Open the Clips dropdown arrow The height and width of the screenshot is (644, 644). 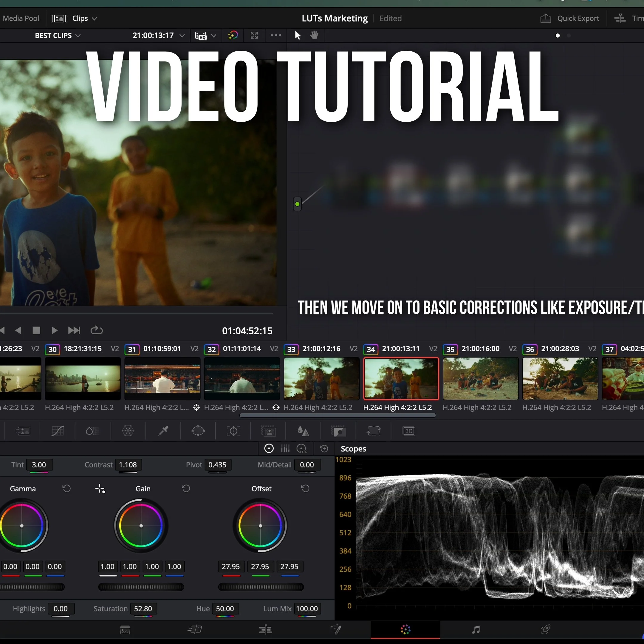(x=94, y=19)
